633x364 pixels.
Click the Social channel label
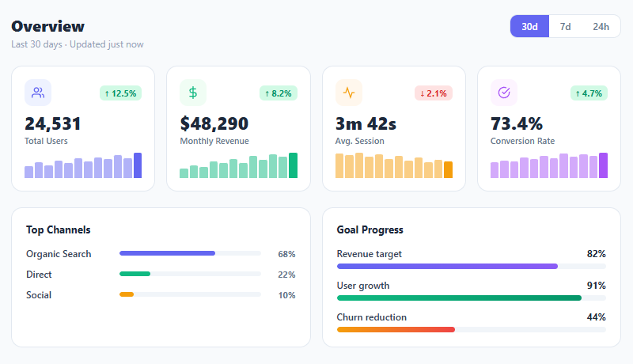coord(39,295)
